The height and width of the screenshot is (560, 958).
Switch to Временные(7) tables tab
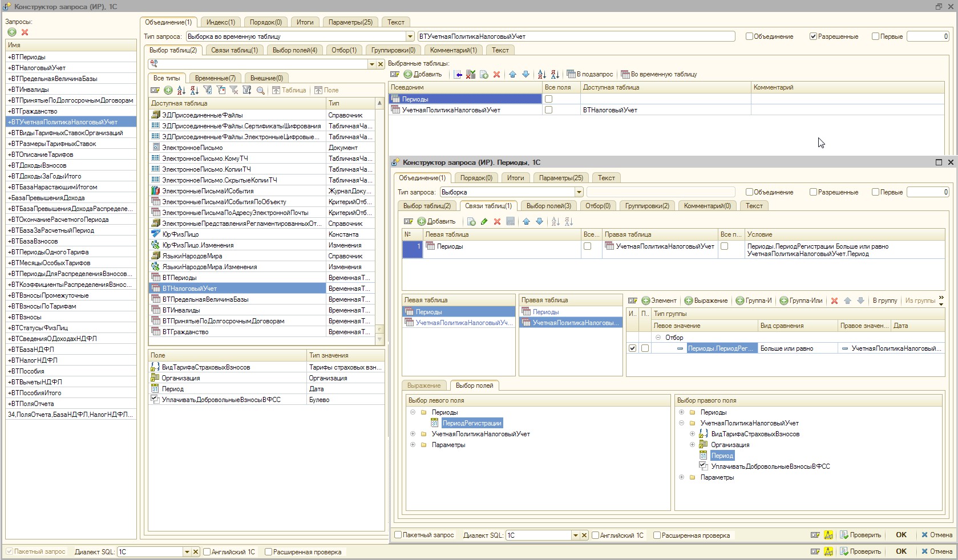[x=215, y=78]
